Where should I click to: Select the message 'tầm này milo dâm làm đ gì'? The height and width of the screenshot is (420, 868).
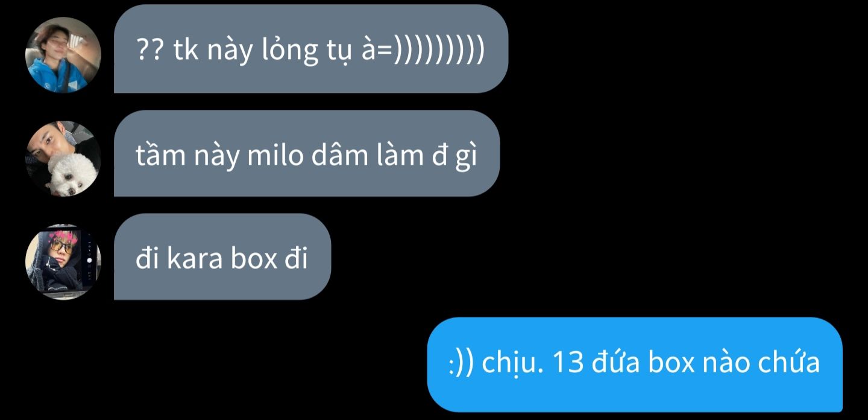click(x=307, y=153)
